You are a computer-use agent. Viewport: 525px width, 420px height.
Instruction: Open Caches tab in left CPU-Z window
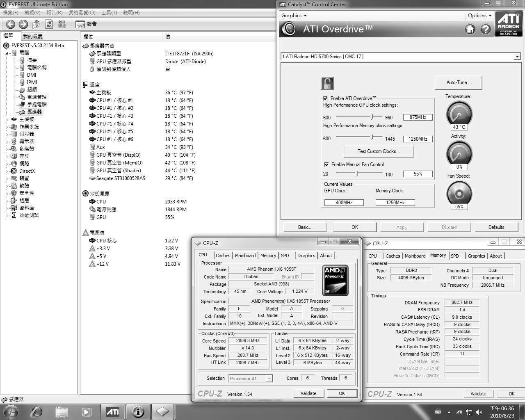coord(223,256)
